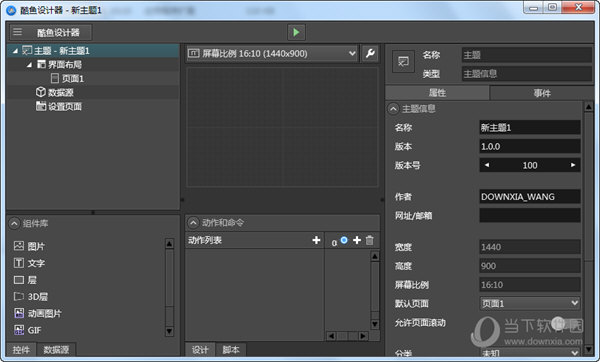Select the 主题 - 新主题1 tree row
This screenshot has width=600, height=362.
(x=93, y=51)
